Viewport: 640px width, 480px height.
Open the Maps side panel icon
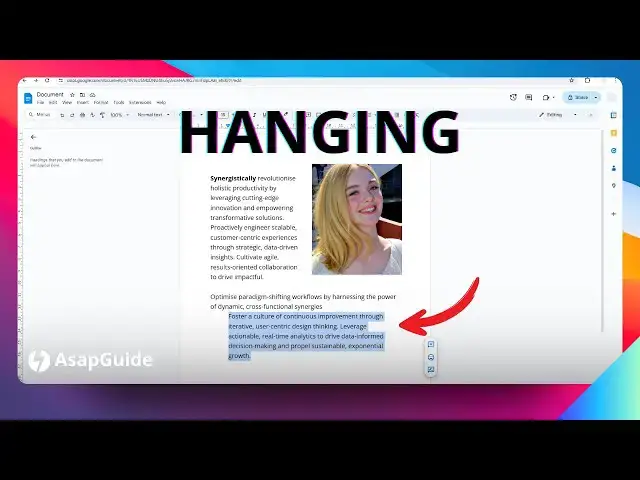coord(613,186)
